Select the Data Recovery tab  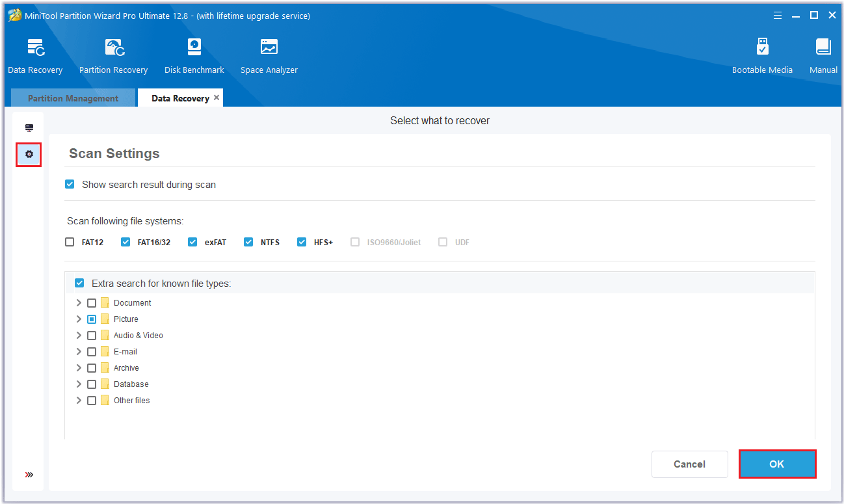tap(180, 98)
